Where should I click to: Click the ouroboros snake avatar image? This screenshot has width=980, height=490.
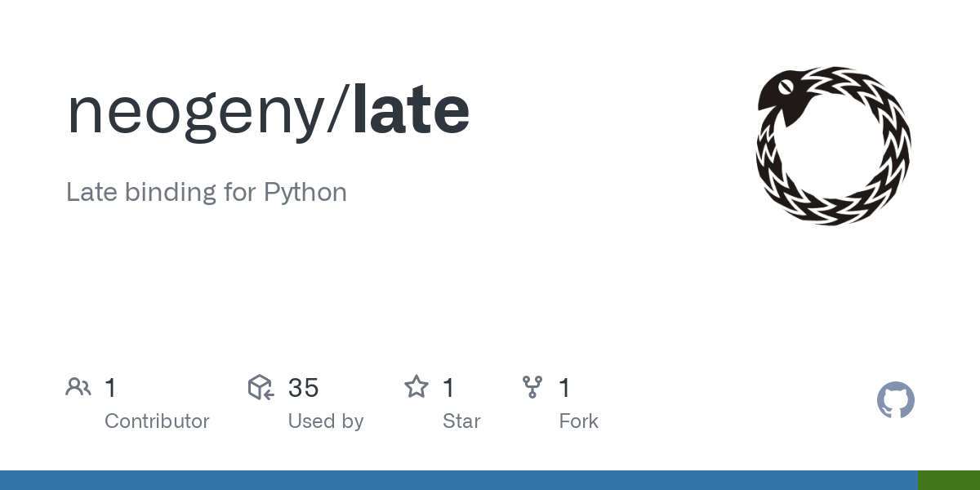click(x=833, y=146)
